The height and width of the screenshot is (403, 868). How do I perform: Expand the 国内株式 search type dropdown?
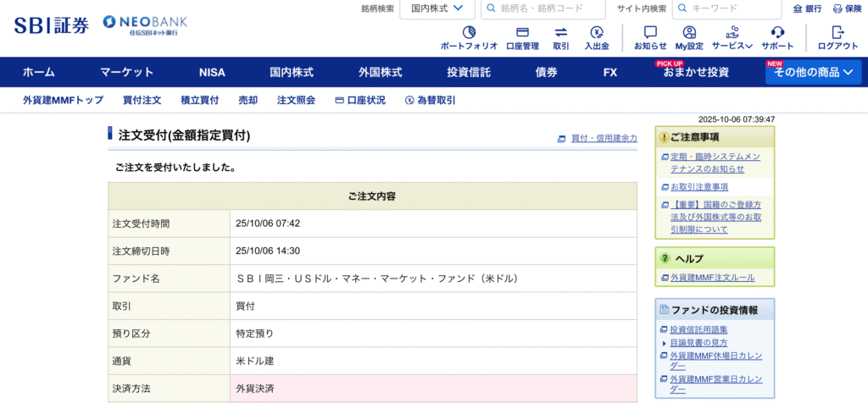tap(437, 8)
